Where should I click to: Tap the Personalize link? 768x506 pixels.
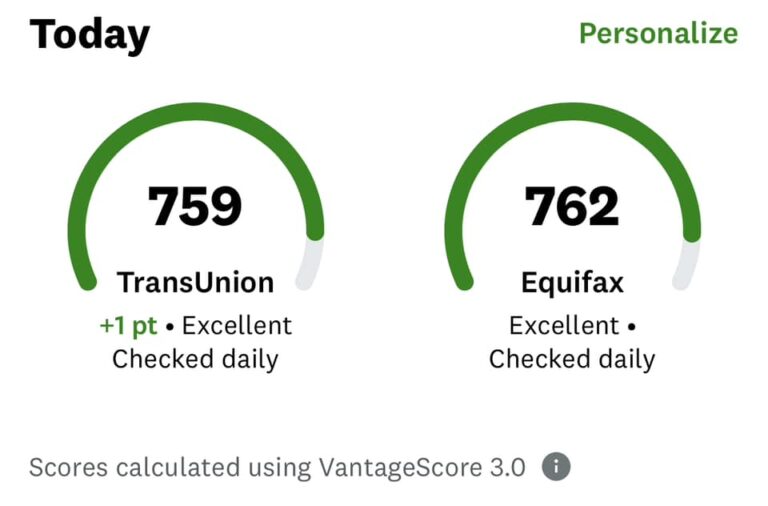[658, 34]
